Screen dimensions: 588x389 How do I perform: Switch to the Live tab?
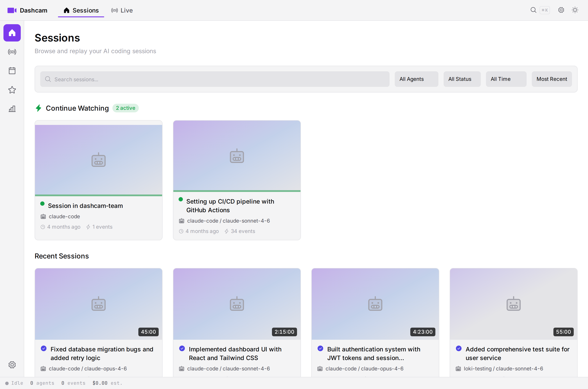122,10
